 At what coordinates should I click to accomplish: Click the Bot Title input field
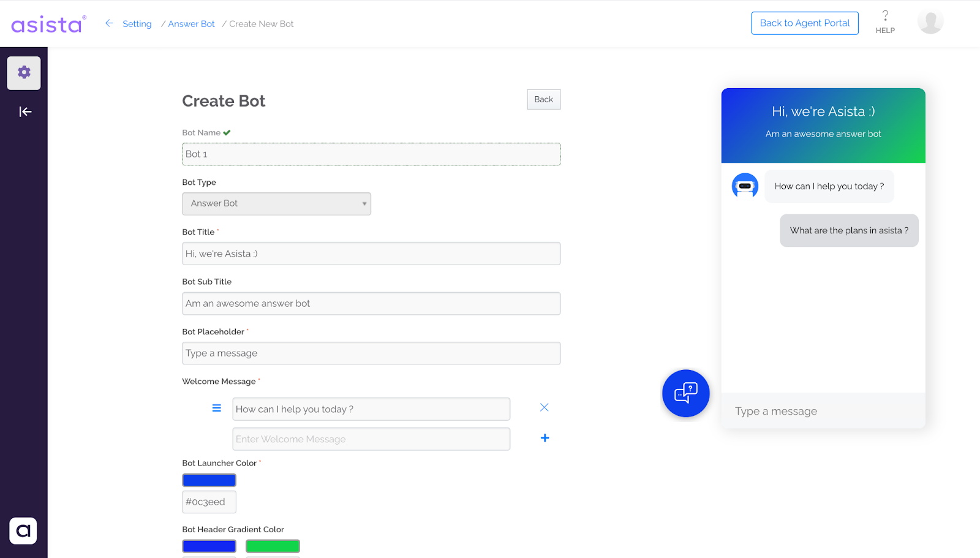click(371, 254)
